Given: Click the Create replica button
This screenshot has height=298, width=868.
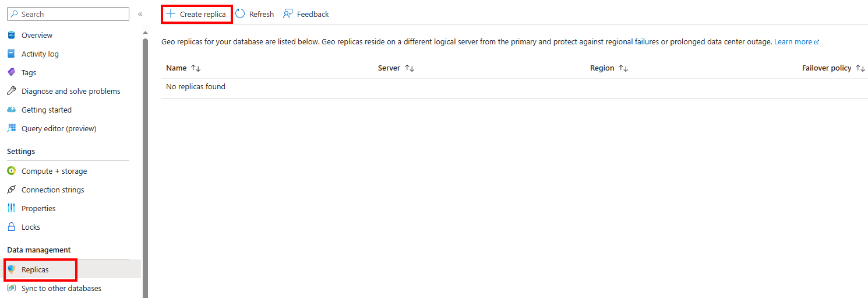Looking at the screenshot, I should tap(196, 14).
